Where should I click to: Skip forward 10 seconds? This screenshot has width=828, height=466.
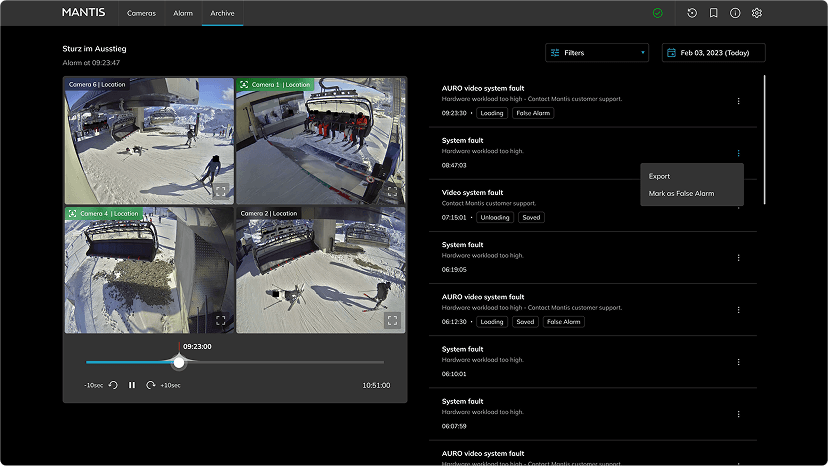pyautogui.click(x=150, y=385)
